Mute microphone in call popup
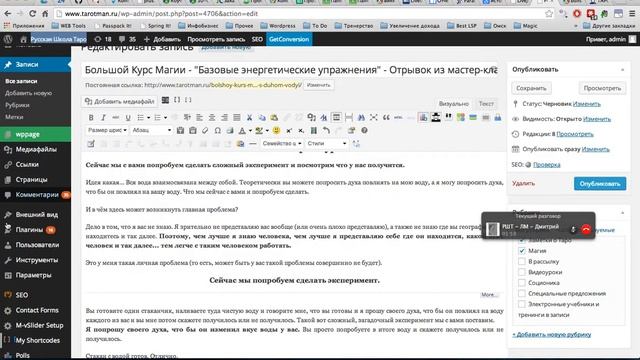The height and width of the screenshot is (360, 640). (x=573, y=230)
